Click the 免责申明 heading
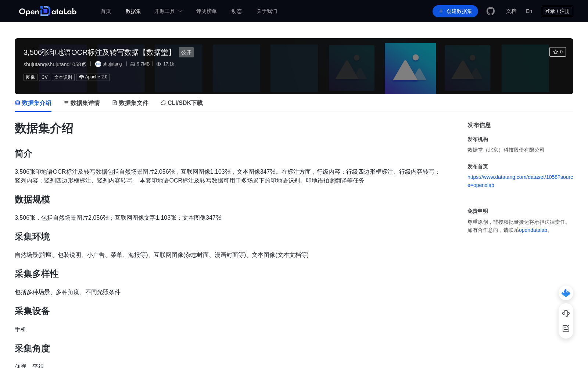This screenshot has height=368, width=588. tap(478, 211)
